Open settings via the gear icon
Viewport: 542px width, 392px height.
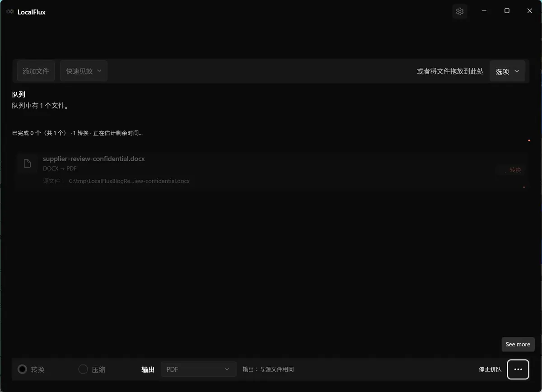460,12
